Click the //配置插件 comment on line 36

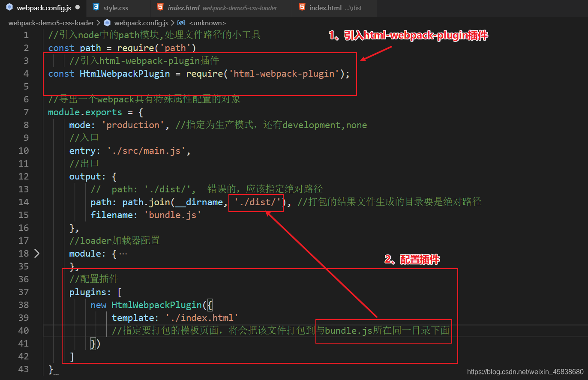click(x=94, y=279)
